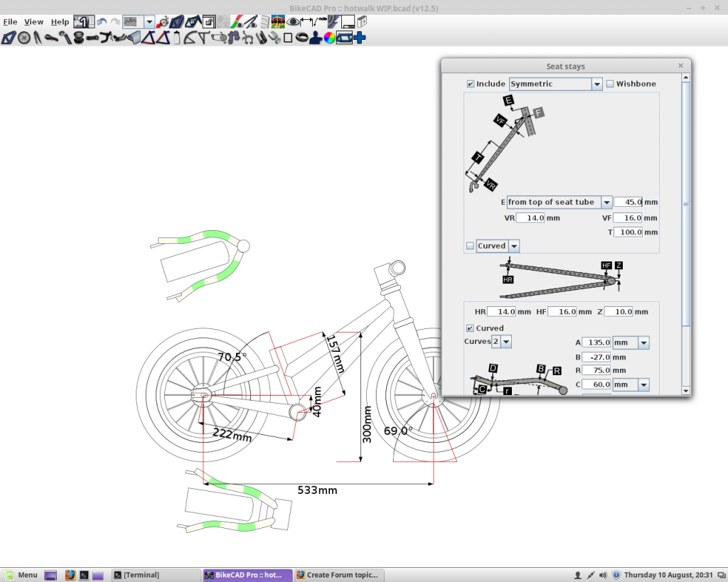
Task: Click the wheel icon in the toolbar
Action: tap(24, 38)
